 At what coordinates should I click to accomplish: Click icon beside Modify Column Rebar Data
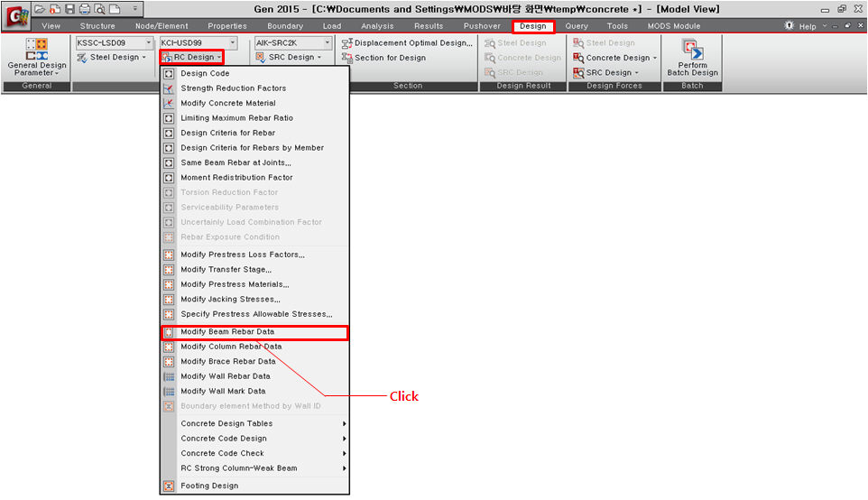[169, 347]
